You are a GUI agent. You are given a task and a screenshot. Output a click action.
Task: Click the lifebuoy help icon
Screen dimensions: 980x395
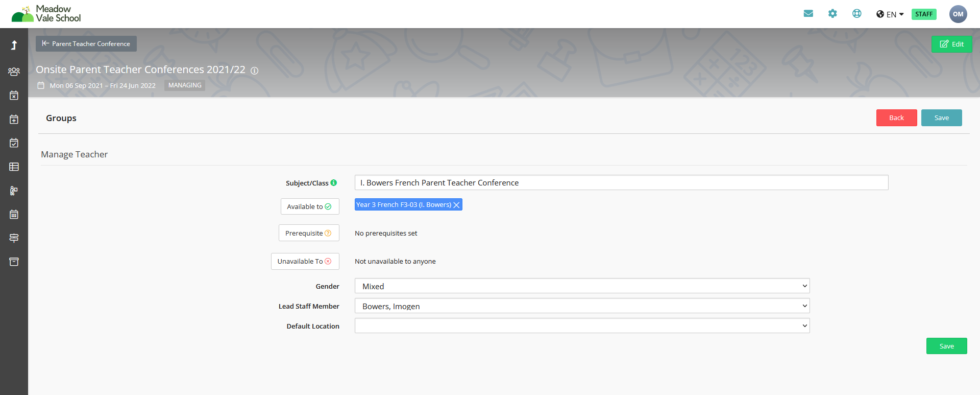pos(856,14)
